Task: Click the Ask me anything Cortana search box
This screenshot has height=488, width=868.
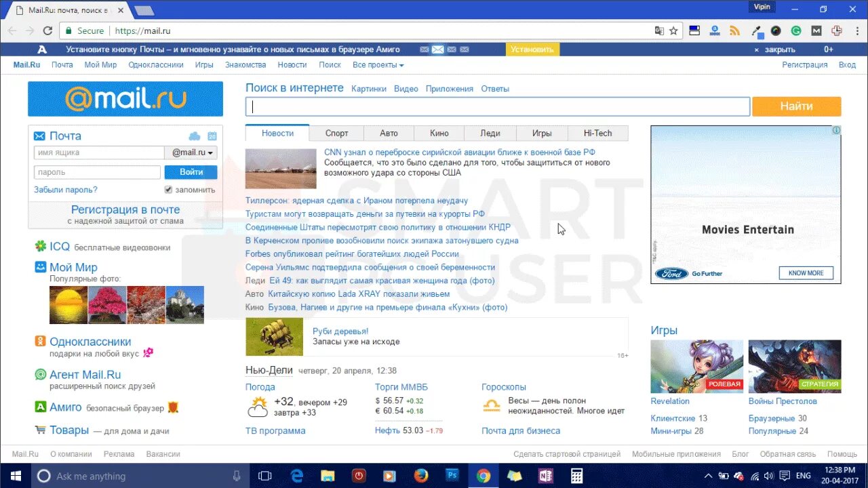Action: click(140, 476)
